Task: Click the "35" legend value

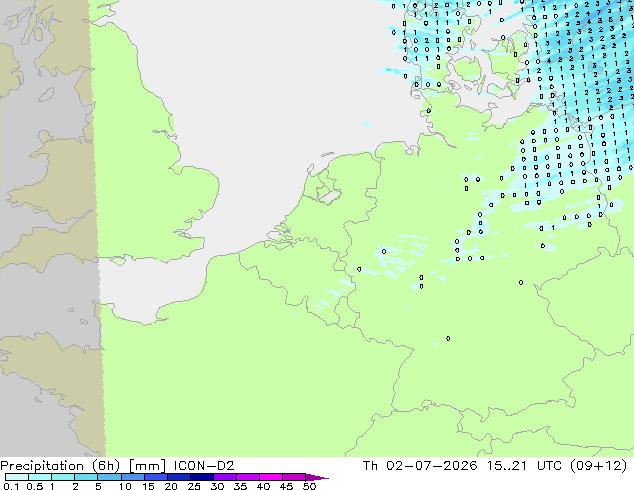Action: click(241, 486)
